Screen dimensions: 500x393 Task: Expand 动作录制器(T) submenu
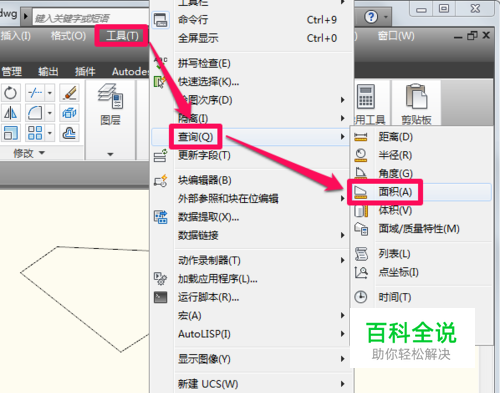pyautogui.click(x=252, y=260)
